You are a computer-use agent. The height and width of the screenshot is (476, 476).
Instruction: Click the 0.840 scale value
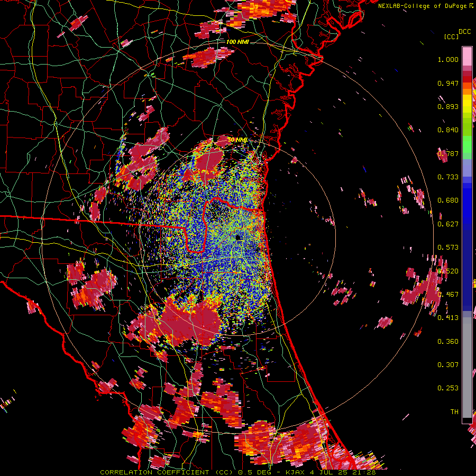pyautogui.click(x=448, y=130)
